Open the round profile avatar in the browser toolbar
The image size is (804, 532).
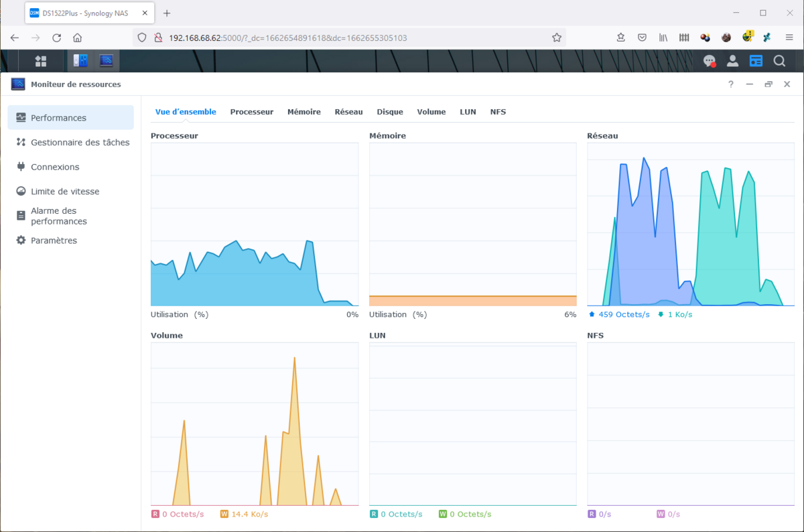(x=726, y=38)
